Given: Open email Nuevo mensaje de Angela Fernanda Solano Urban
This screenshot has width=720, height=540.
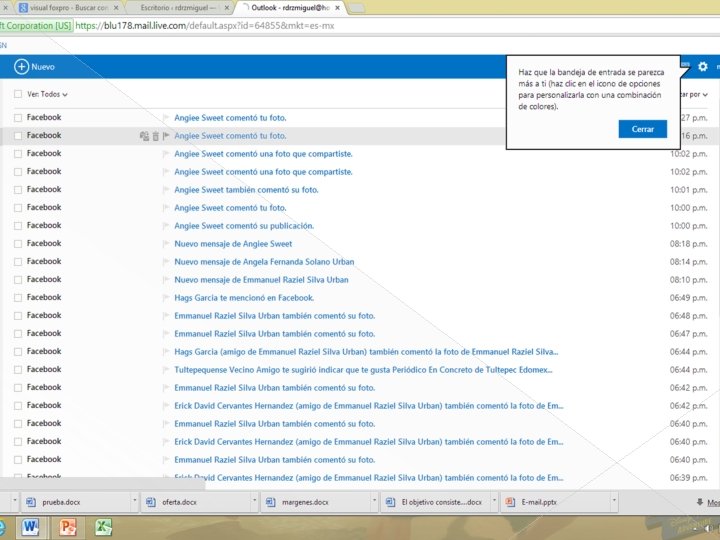Looking at the screenshot, I should click(264, 262).
